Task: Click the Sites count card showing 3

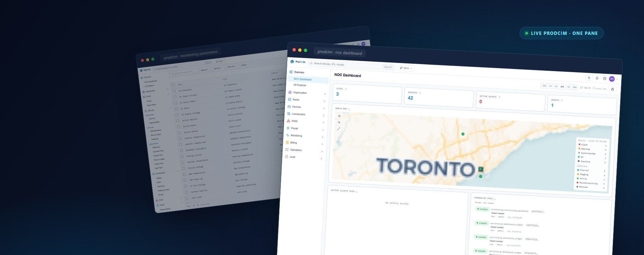Action: point(367,94)
